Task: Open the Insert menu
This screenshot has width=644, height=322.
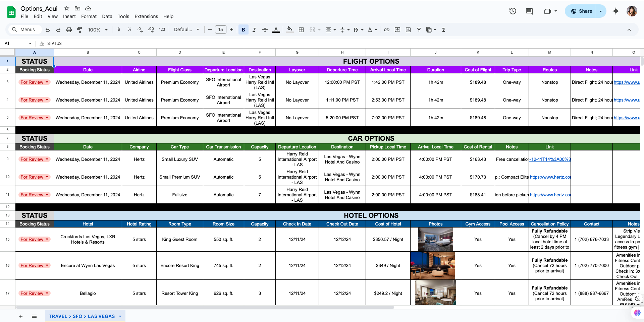Action: pos(69,16)
